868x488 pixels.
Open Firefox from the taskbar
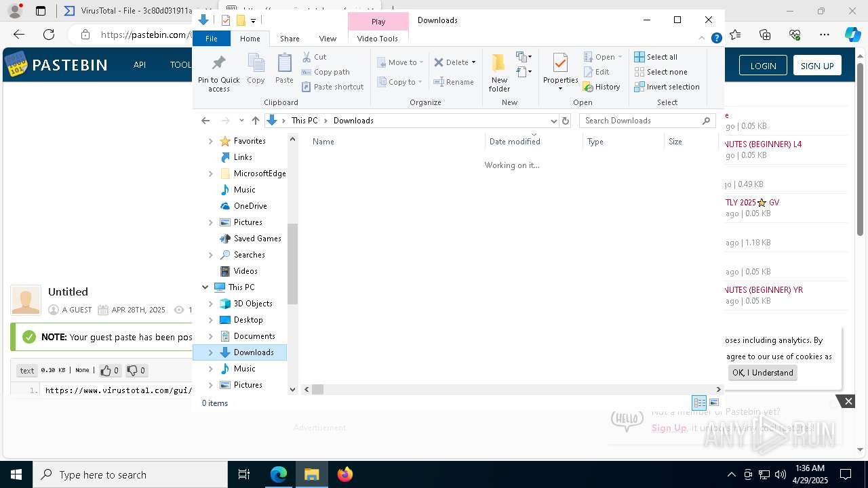pyautogui.click(x=345, y=474)
